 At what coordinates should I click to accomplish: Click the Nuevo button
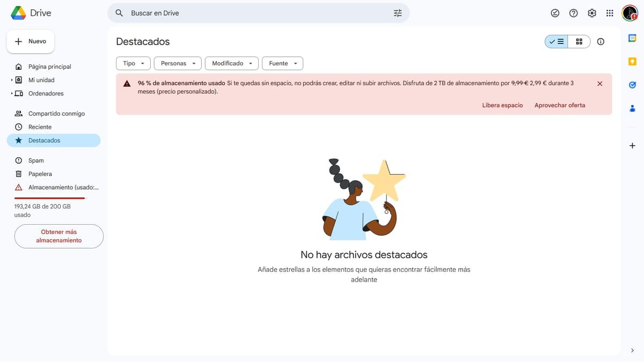(31, 41)
